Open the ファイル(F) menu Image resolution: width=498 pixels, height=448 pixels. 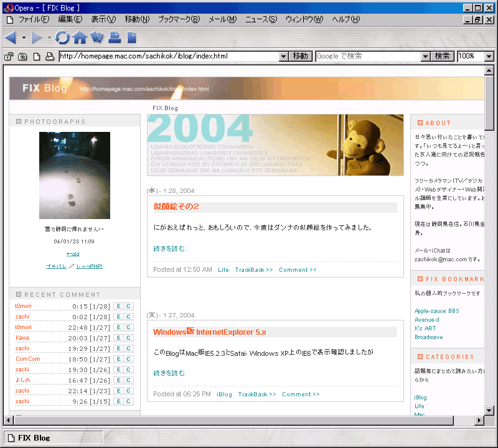[34, 19]
